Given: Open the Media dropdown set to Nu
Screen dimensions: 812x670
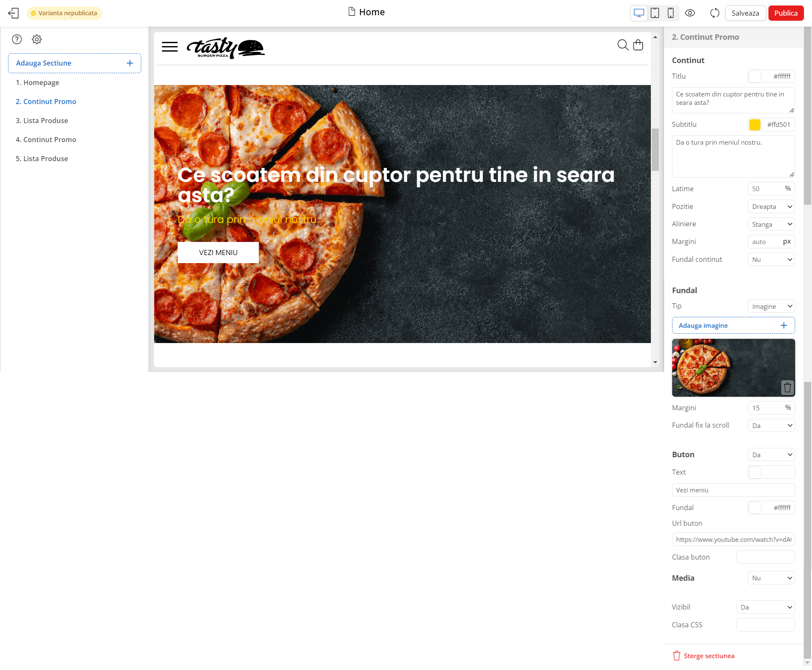Looking at the screenshot, I should (771, 578).
